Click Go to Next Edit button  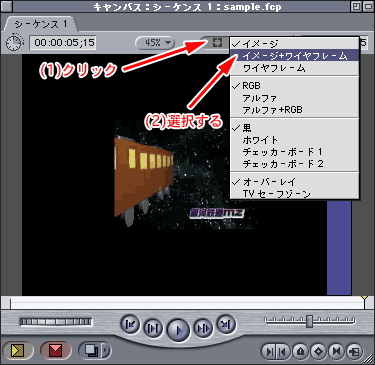(226, 324)
